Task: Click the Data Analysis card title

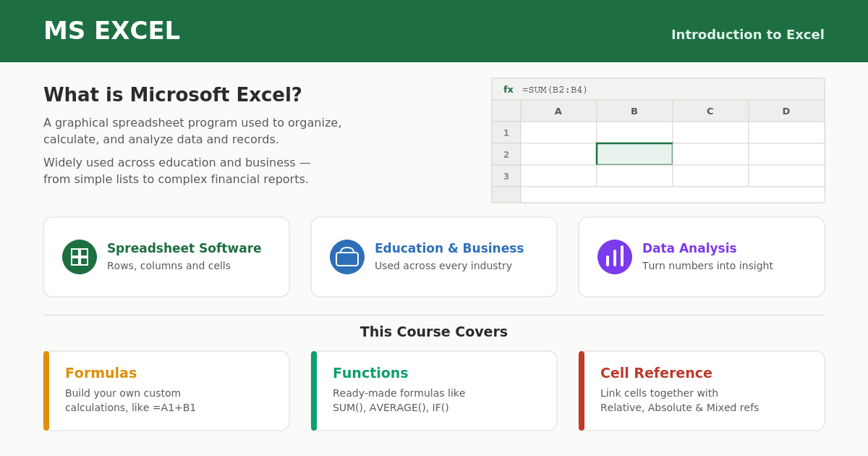Action: click(689, 248)
